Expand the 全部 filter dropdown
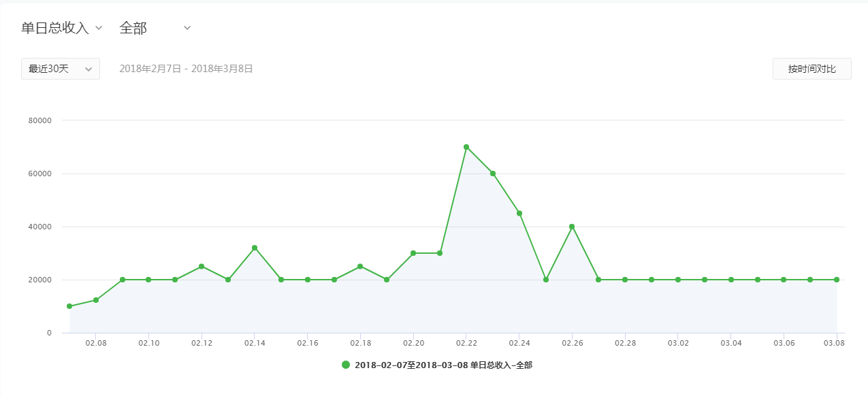 (155, 28)
